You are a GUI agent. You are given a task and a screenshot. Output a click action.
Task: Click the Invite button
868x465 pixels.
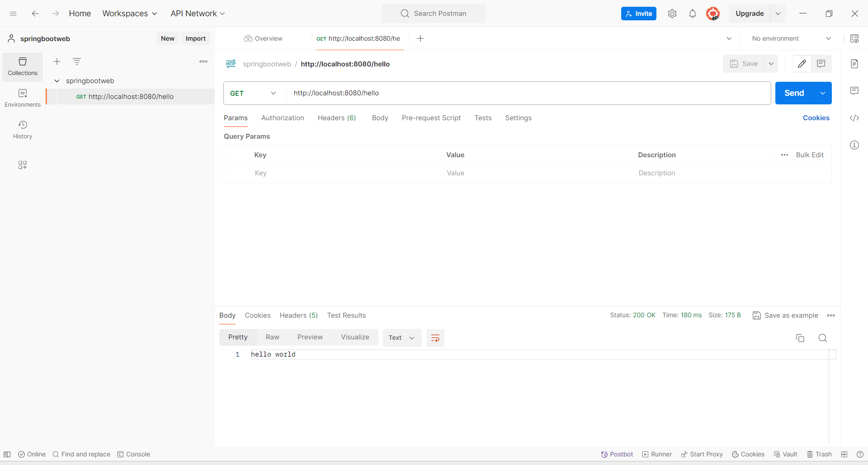(639, 14)
